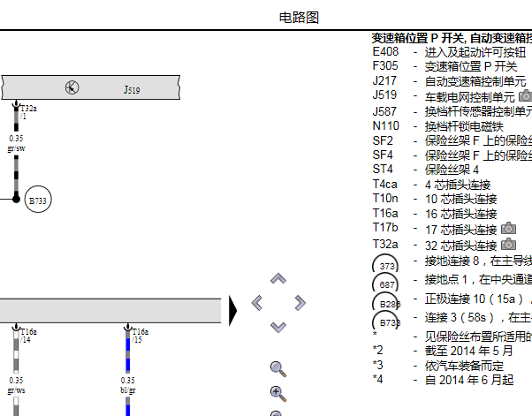This screenshot has height=416, width=532.
Task: Pan the diagram left with the left arrow
Action: pyautogui.click(x=257, y=303)
